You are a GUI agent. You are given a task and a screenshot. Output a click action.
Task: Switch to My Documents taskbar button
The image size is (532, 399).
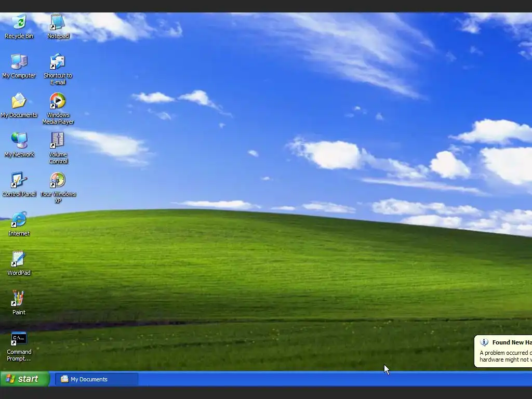click(x=97, y=379)
